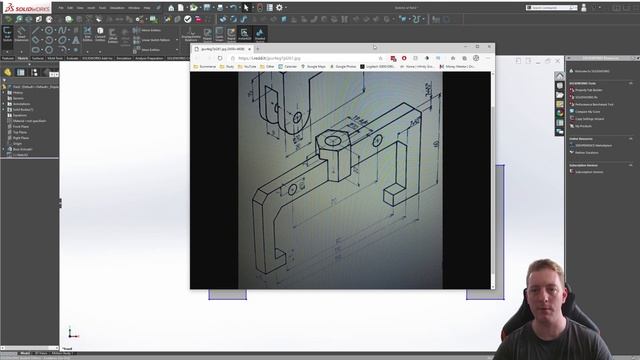Click the Offset Entities tool

tap(113, 36)
